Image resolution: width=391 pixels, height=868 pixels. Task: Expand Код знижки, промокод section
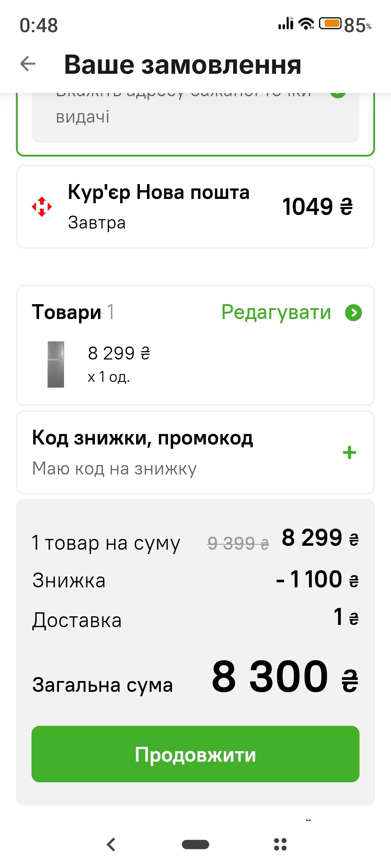point(143,438)
